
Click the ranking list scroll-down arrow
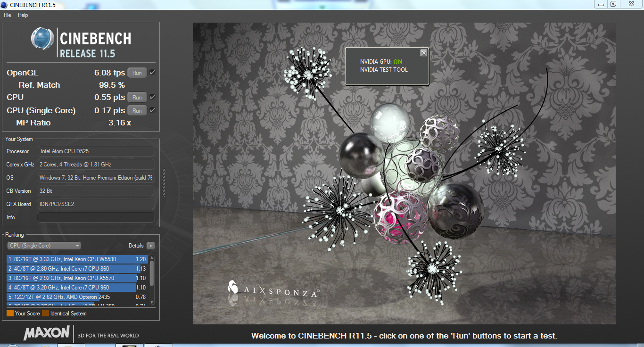(152, 302)
